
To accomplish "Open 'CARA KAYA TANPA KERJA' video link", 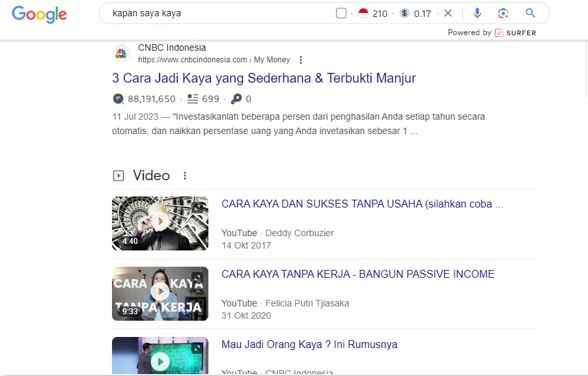I will pos(357,274).
